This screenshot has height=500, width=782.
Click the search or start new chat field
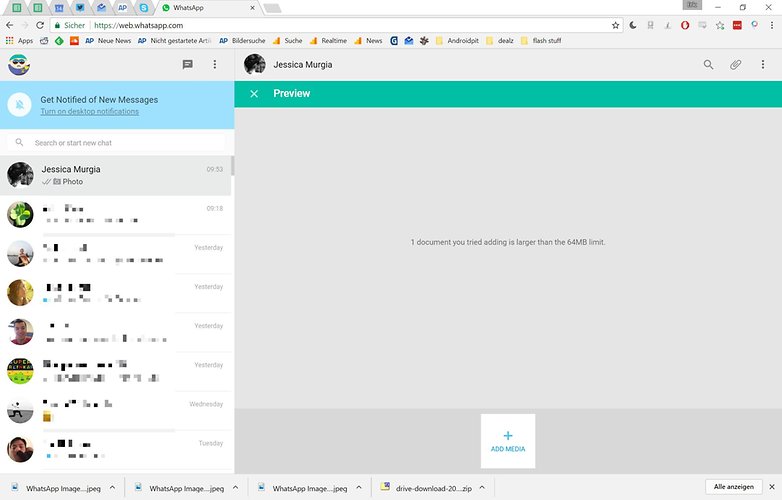point(116,143)
